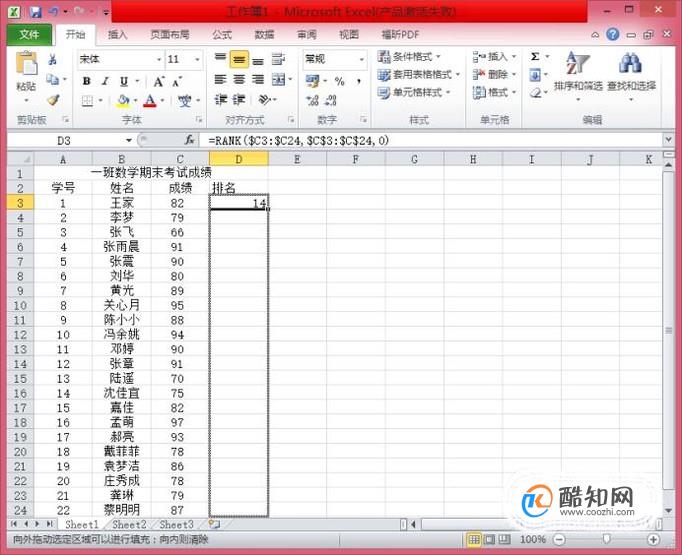Open 条件格式 conditional formatting menu

[409, 57]
